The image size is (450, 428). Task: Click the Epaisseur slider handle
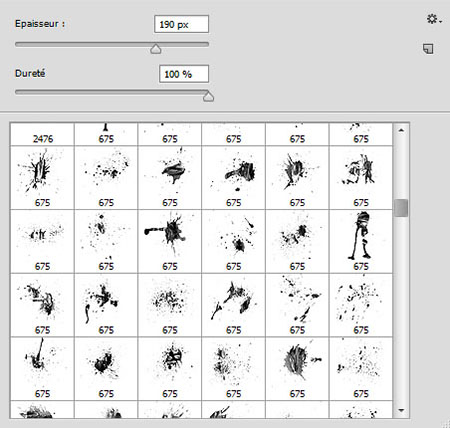[x=156, y=49]
